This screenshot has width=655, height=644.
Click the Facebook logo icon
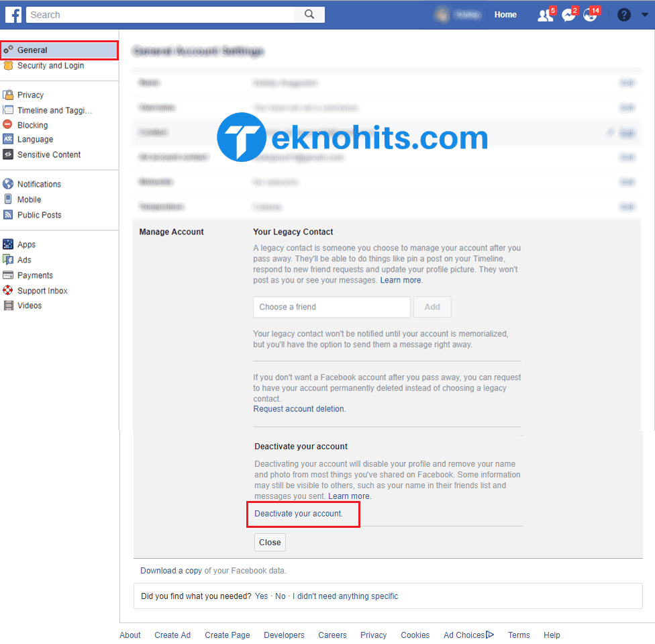click(13, 15)
